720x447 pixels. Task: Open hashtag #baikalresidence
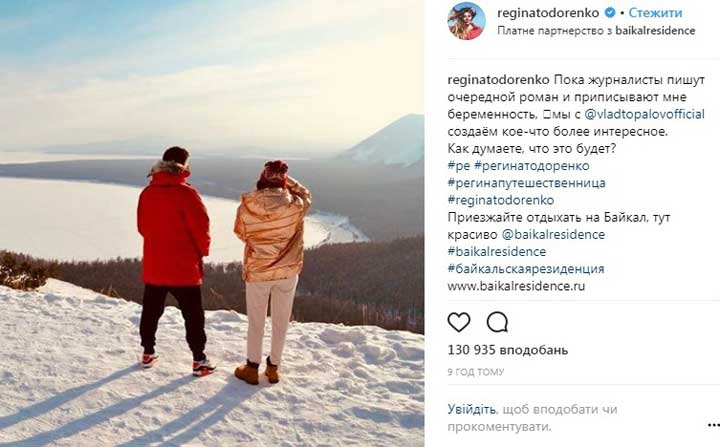(x=497, y=252)
